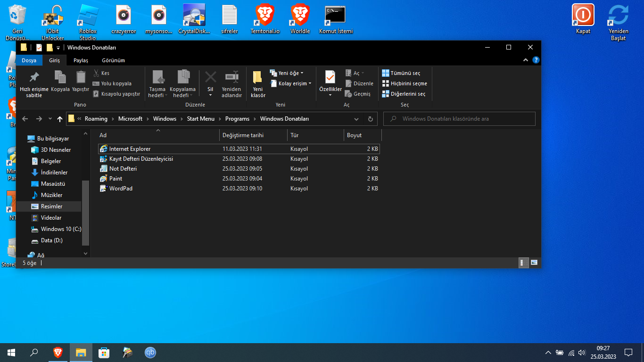Click the refresh icon beside address bar

(x=371, y=119)
